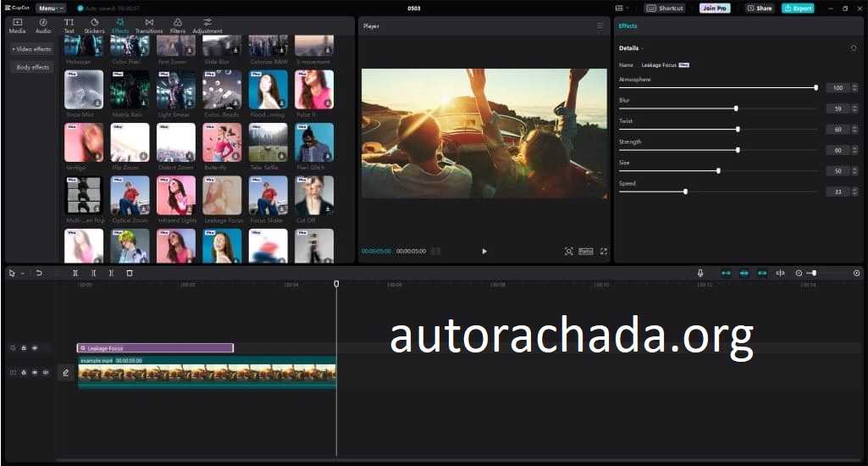868x466 pixels.
Task: Delete right of playhead
Action: point(111,273)
